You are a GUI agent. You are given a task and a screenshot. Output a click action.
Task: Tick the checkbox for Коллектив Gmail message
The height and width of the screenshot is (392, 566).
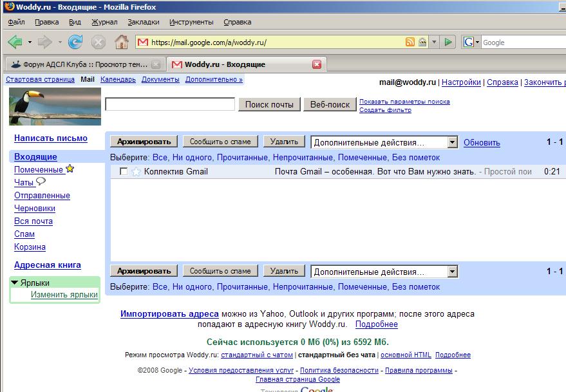(x=124, y=171)
